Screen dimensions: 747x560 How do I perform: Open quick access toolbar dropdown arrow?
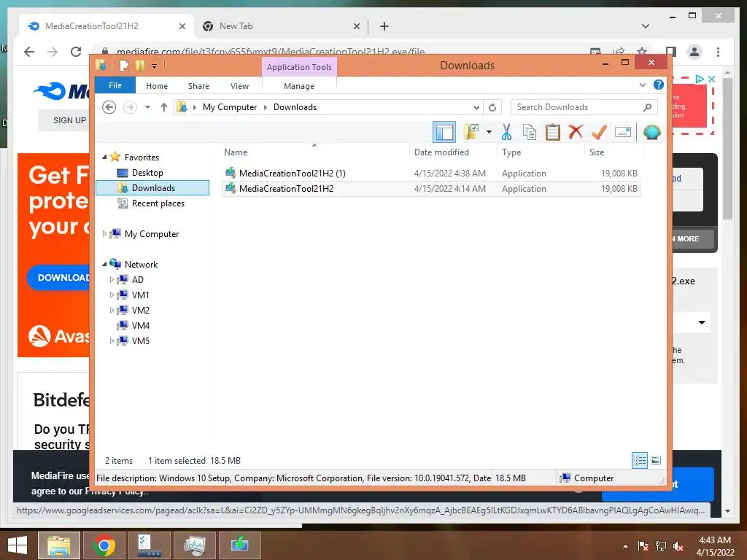point(155,66)
